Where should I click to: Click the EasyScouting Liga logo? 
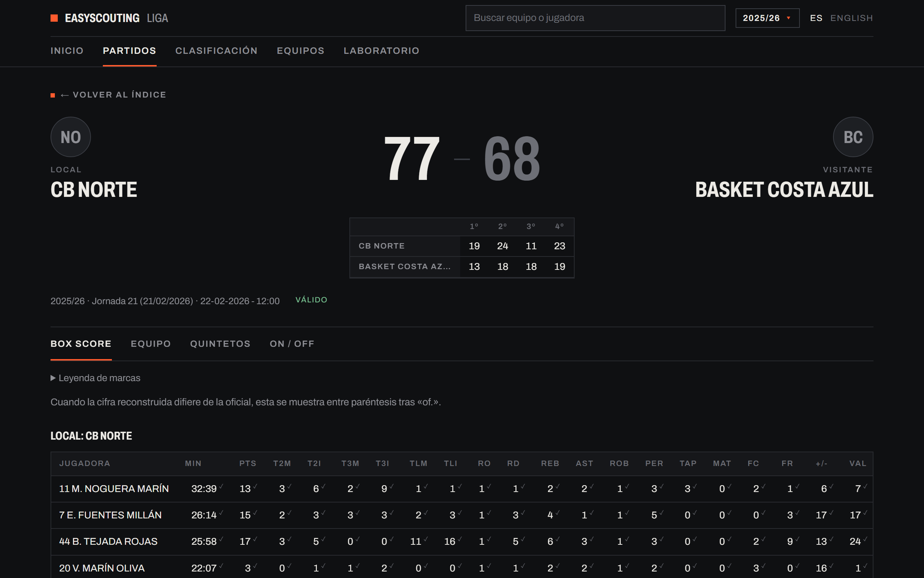(x=109, y=18)
